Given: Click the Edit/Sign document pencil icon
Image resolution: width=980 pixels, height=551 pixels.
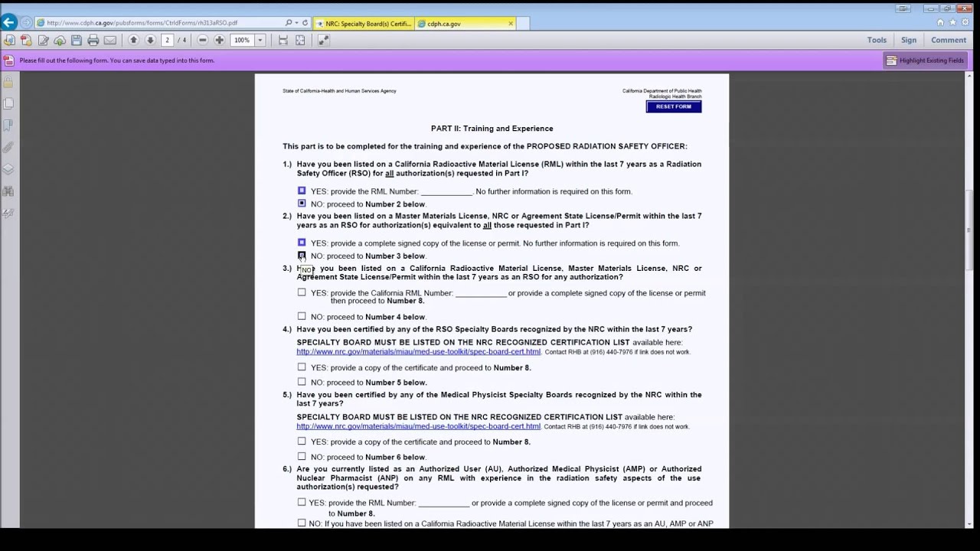Looking at the screenshot, I should click(x=43, y=40).
